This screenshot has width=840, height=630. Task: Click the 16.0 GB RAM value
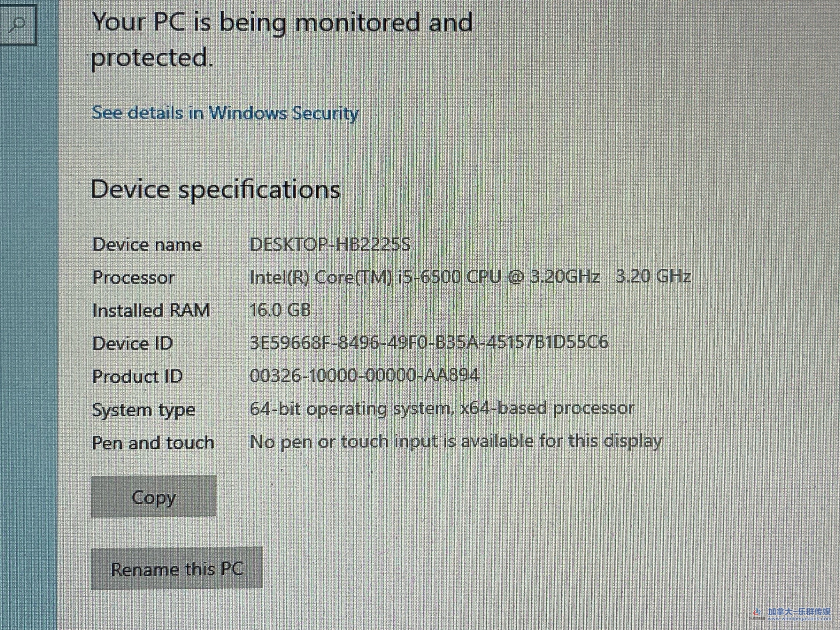[280, 310]
